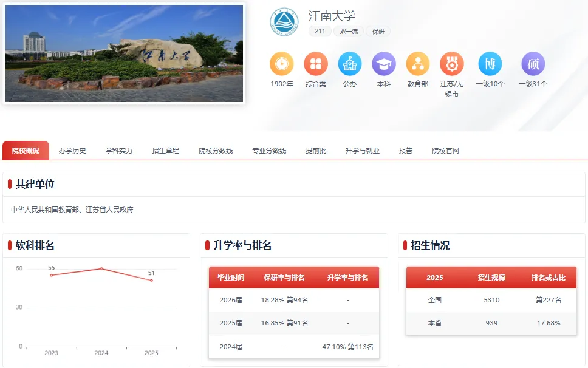Click the 江苏/无锡市 location medal icon

click(452, 64)
